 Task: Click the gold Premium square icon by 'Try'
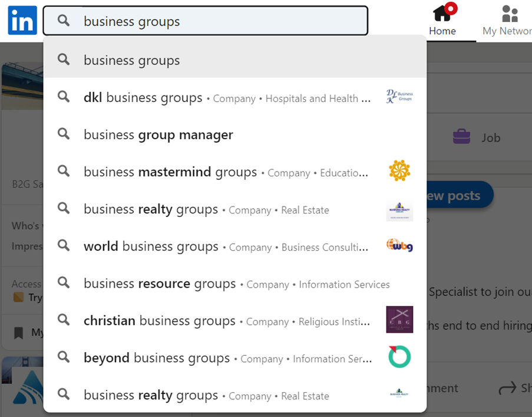click(18, 297)
